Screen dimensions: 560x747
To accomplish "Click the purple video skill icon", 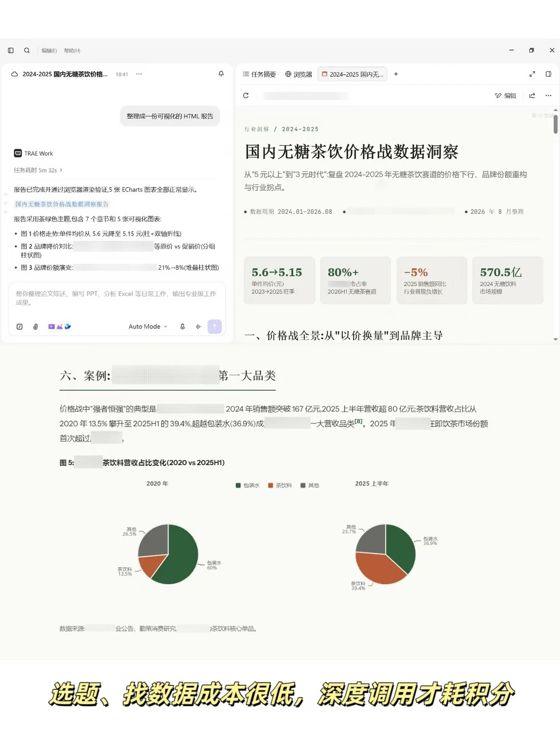I will [x=51, y=327].
